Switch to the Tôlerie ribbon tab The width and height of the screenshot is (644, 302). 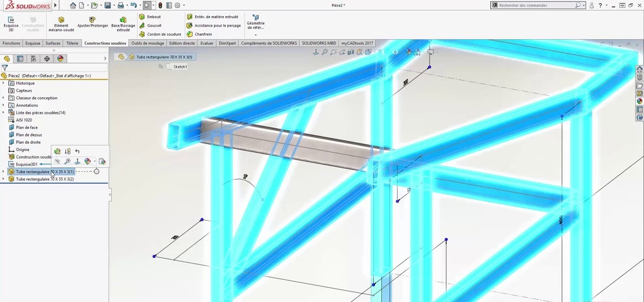(72, 43)
